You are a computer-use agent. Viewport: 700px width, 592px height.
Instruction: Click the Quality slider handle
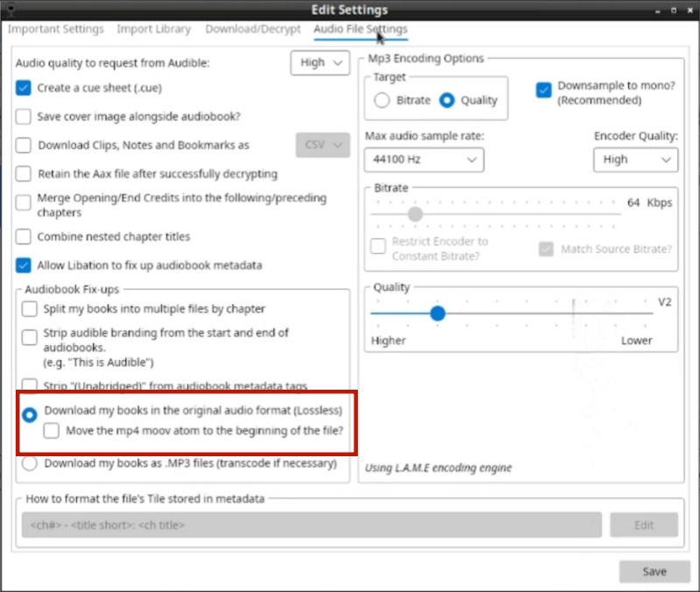(438, 313)
